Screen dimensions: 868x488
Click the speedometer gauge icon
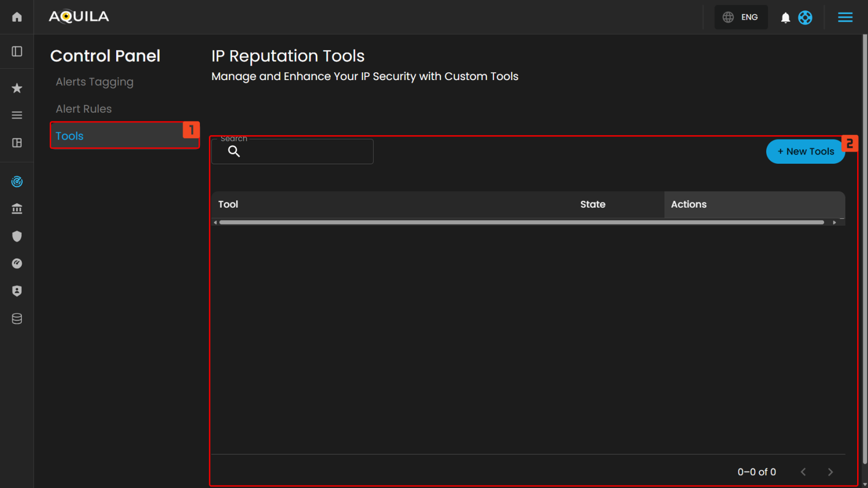[x=17, y=263]
